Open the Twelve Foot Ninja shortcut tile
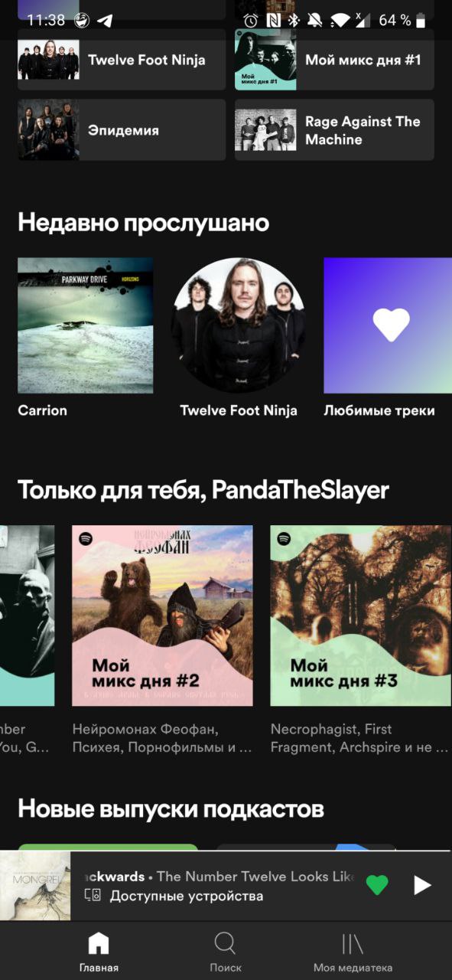 122,60
